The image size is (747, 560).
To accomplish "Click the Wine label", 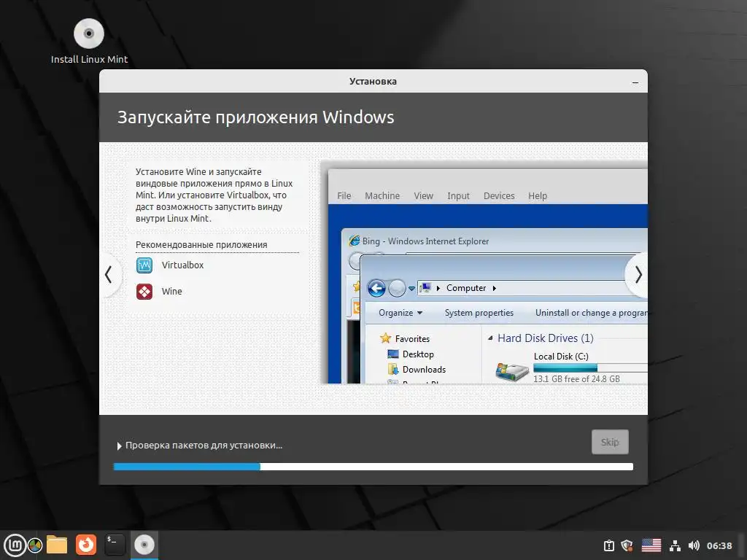I will point(171,292).
